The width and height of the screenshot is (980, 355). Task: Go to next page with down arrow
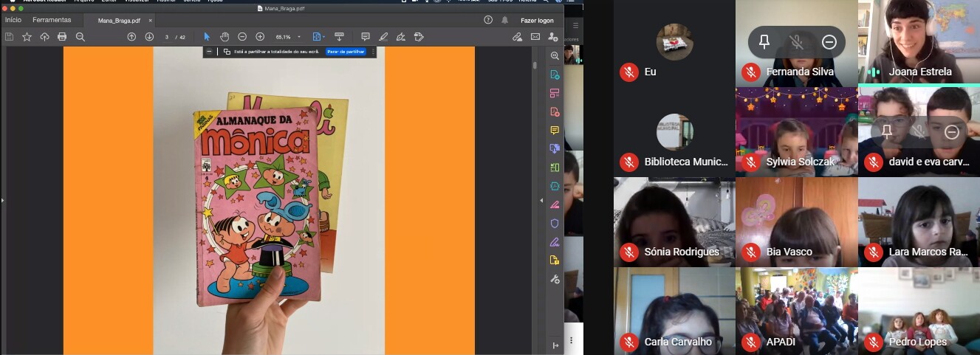(149, 36)
